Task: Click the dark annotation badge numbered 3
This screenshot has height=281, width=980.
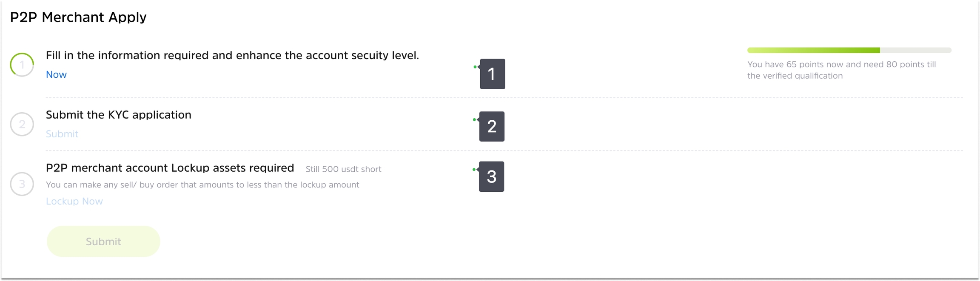Action: pos(491,176)
